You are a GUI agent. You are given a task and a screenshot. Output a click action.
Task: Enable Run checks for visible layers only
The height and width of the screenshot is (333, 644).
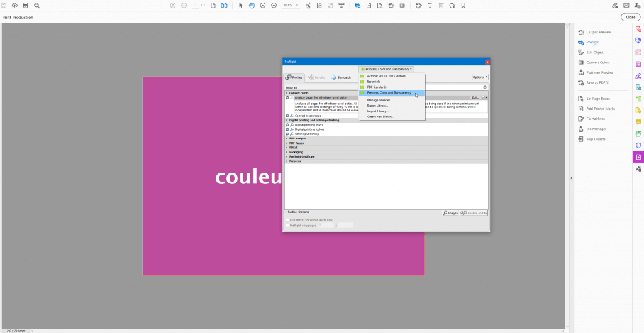point(287,220)
